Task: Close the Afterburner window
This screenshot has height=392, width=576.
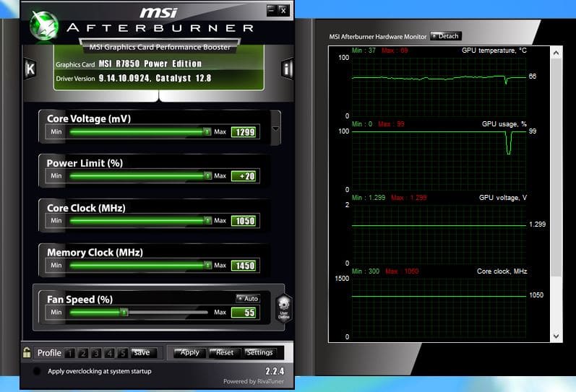Action: coord(283,10)
